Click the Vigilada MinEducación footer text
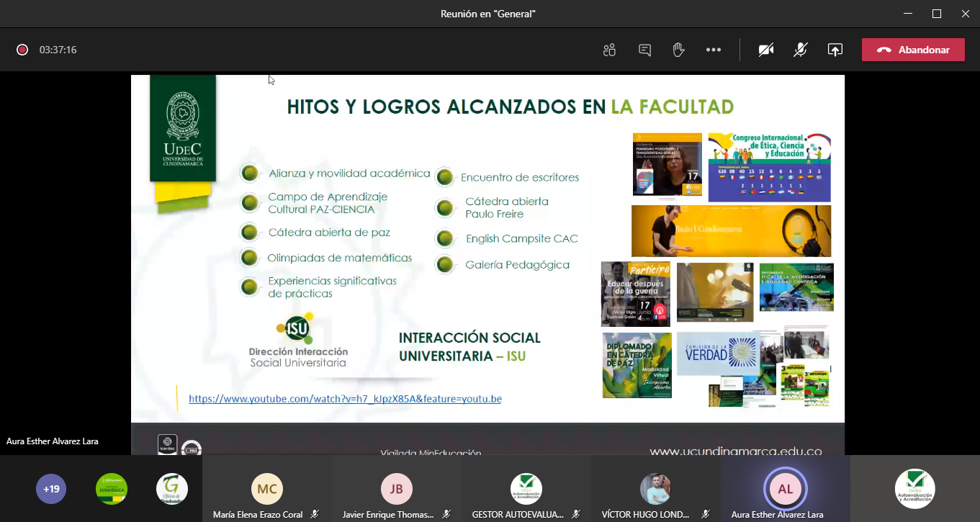 click(x=431, y=453)
